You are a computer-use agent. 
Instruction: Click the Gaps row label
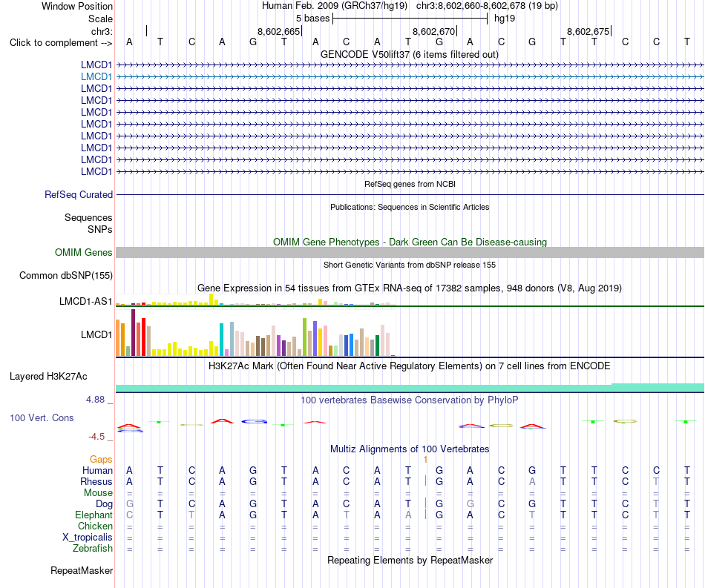point(101,459)
